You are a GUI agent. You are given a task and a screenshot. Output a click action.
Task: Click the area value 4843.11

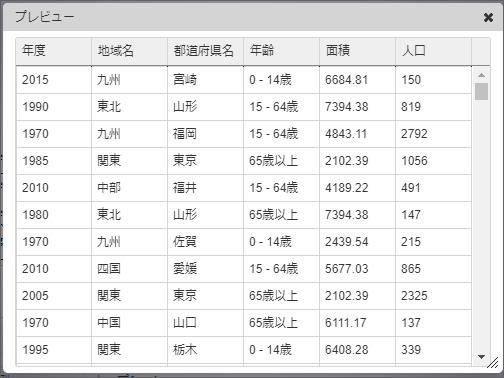pyautogui.click(x=357, y=134)
